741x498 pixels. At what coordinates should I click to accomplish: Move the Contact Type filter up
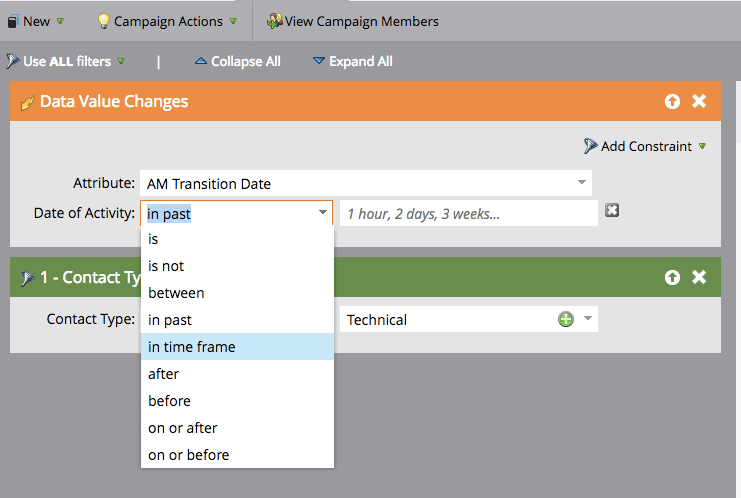(672, 277)
